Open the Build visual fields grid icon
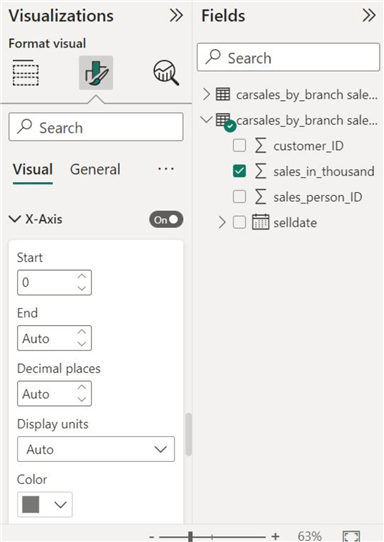384x542 pixels. point(26,73)
